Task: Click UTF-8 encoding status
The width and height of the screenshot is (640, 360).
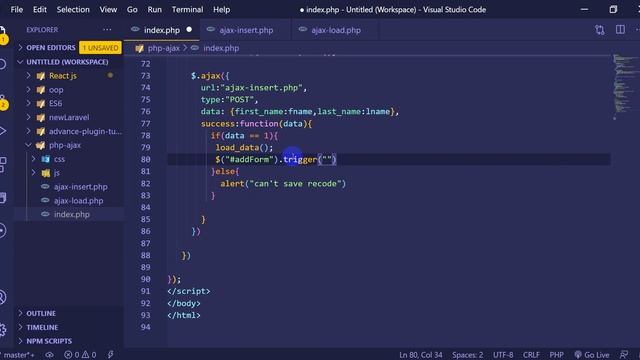Action: click(503, 355)
